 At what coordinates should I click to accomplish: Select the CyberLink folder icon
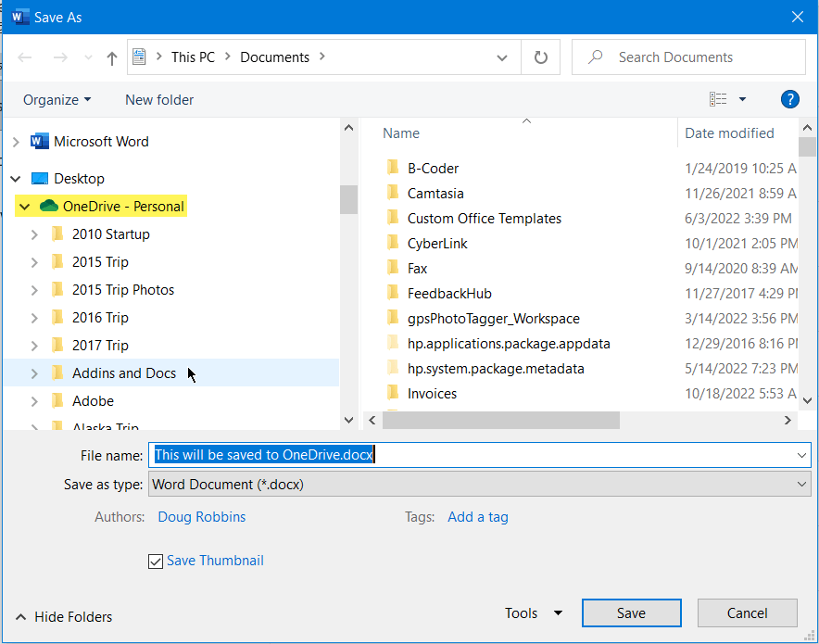click(393, 243)
